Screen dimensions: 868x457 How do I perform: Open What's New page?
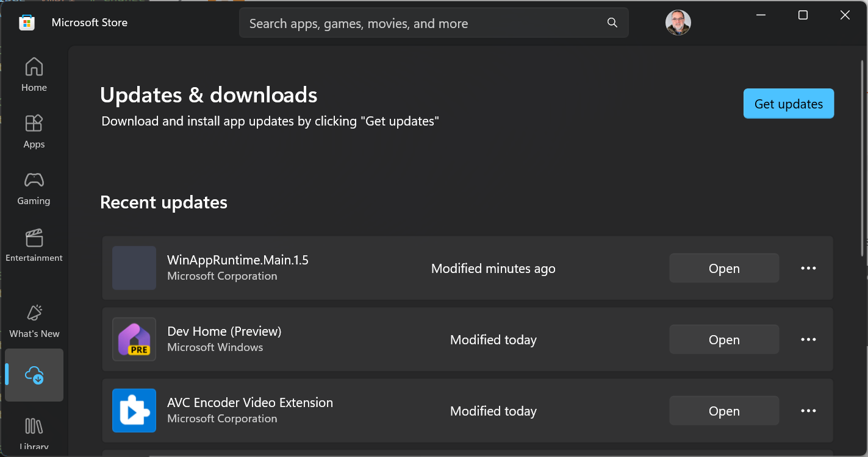click(34, 321)
